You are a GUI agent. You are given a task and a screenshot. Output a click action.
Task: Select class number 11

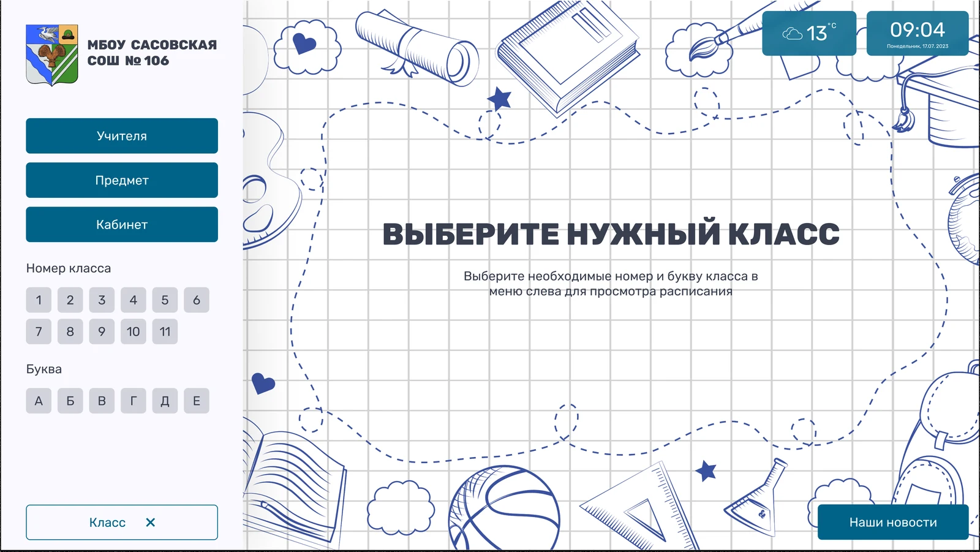tap(165, 331)
